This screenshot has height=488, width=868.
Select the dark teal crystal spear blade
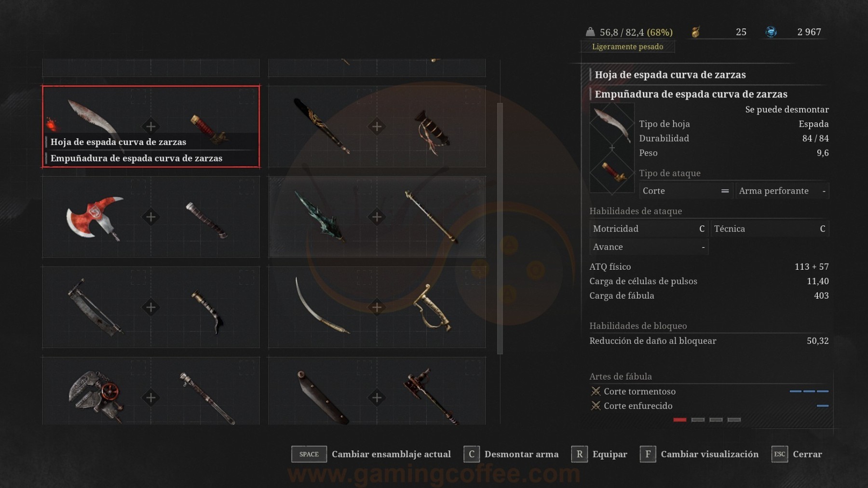point(320,217)
